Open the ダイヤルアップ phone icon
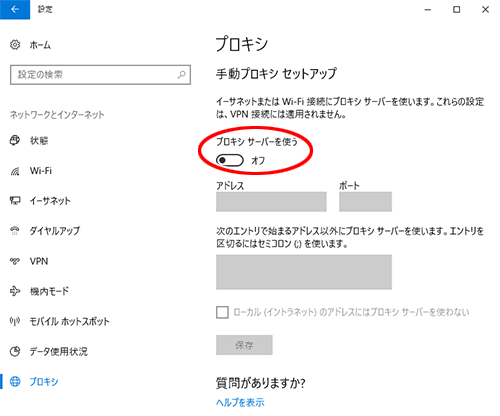This screenshot has height=416, width=500. (x=15, y=231)
